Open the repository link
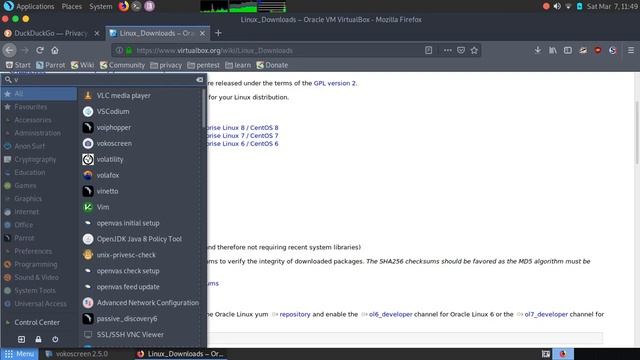Viewport: 640px width, 360px height. (295, 314)
